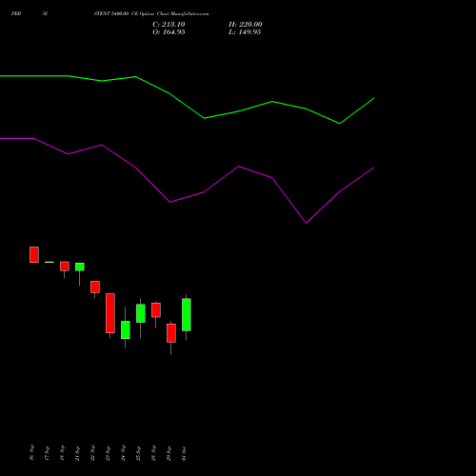
Task: Click the '16 Sep' date axis label
Action: coord(31,453)
